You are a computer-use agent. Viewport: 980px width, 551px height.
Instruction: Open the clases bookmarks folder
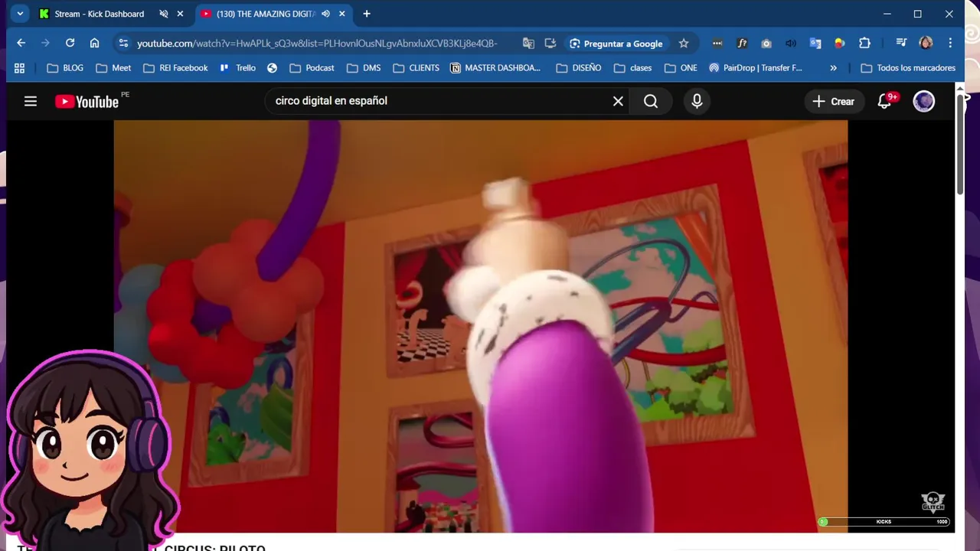pyautogui.click(x=632, y=68)
